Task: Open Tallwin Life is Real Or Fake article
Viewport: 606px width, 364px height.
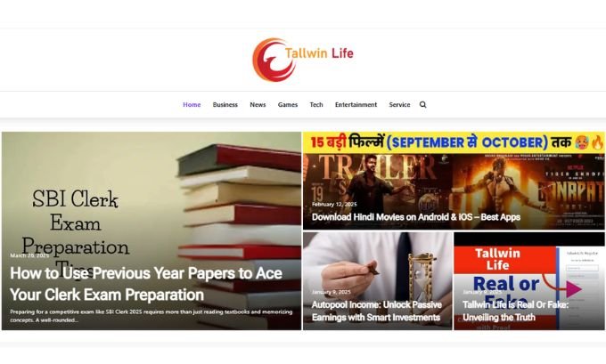Action: 516,311
